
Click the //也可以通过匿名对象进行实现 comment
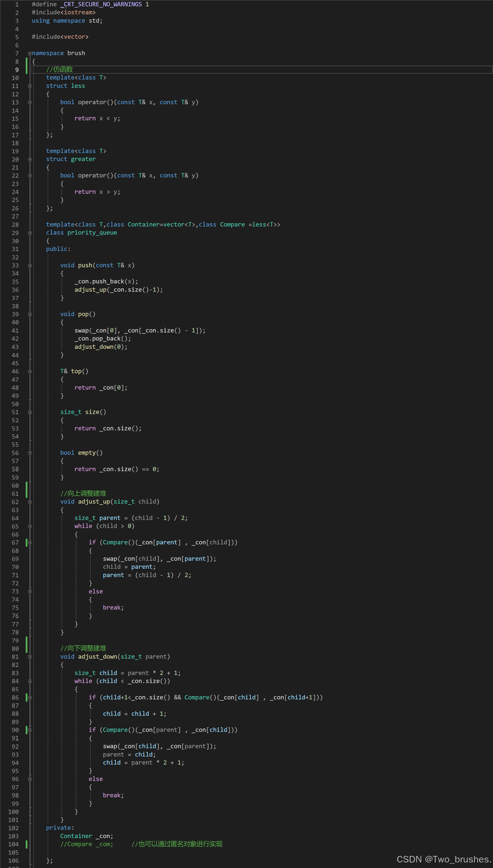tap(177, 844)
